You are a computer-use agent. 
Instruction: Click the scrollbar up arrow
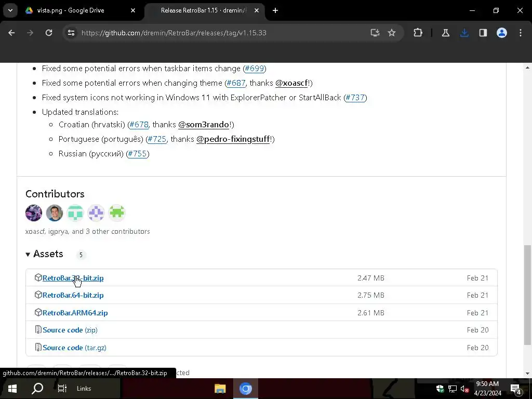pos(527,68)
